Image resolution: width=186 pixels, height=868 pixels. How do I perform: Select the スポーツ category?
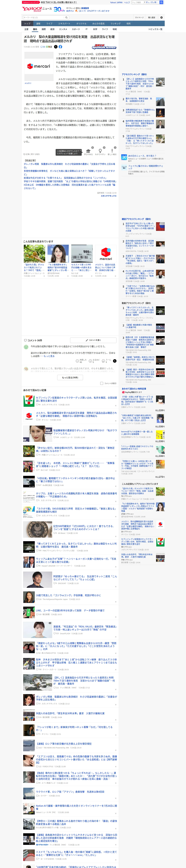[76, 29]
